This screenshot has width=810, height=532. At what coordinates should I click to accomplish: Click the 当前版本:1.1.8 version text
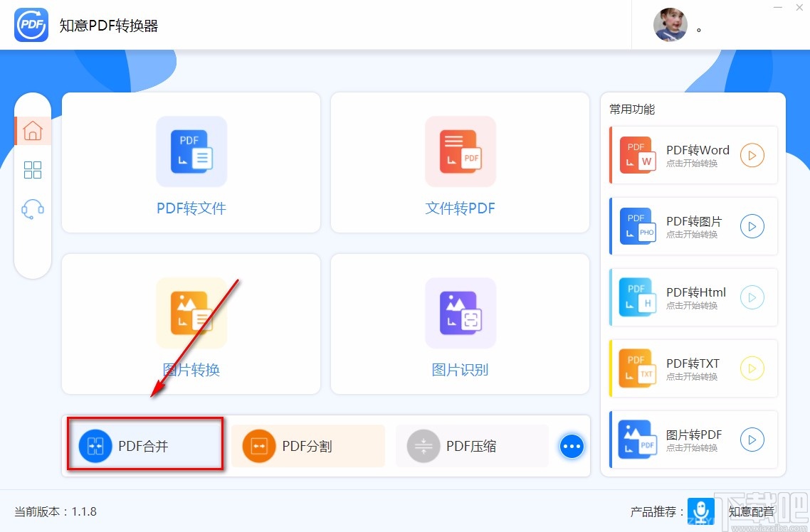[56, 512]
